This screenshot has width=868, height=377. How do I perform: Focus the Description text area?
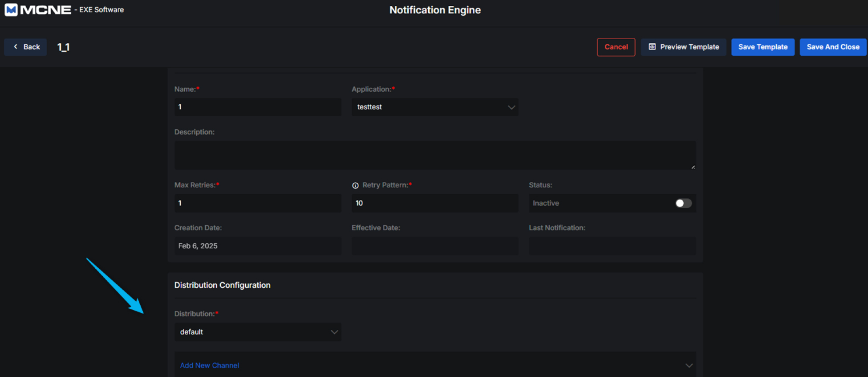[x=434, y=155]
